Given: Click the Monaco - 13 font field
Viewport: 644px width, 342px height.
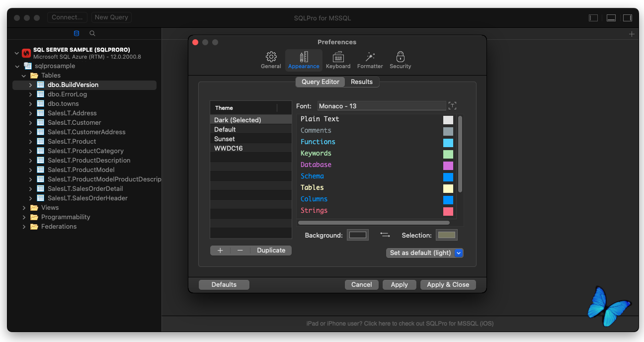Looking at the screenshot, I should tap(382, 106).
